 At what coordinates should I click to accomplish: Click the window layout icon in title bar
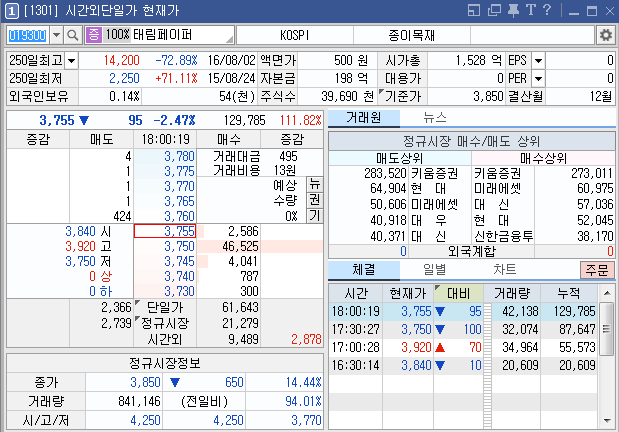click(x=473, y=10)
